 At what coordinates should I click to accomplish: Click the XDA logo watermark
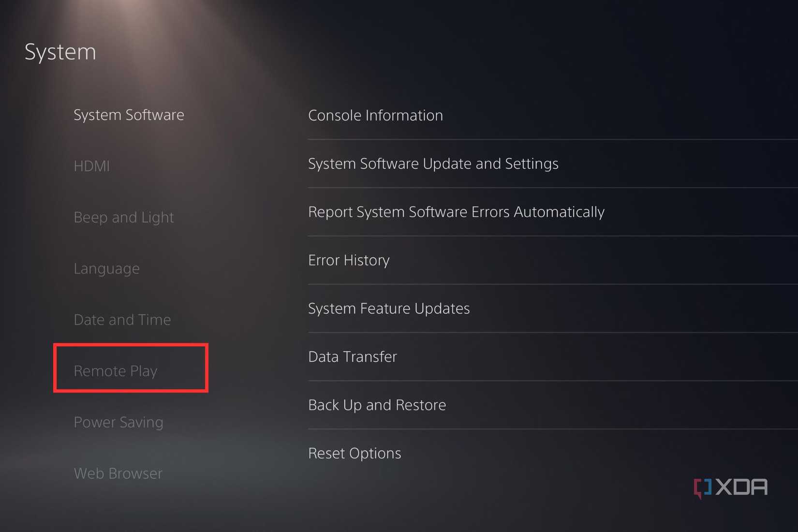coord(731,487)
